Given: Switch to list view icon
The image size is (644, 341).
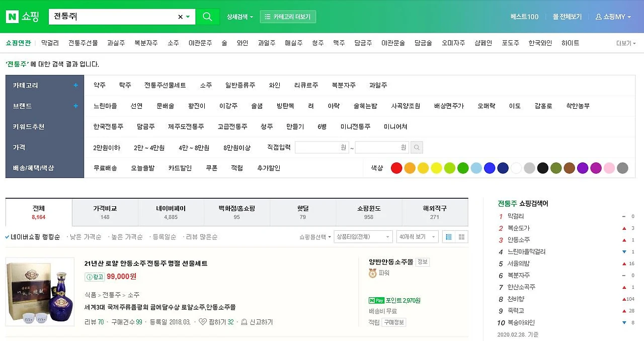Looking at the screenshot, I should pos(449,237).
